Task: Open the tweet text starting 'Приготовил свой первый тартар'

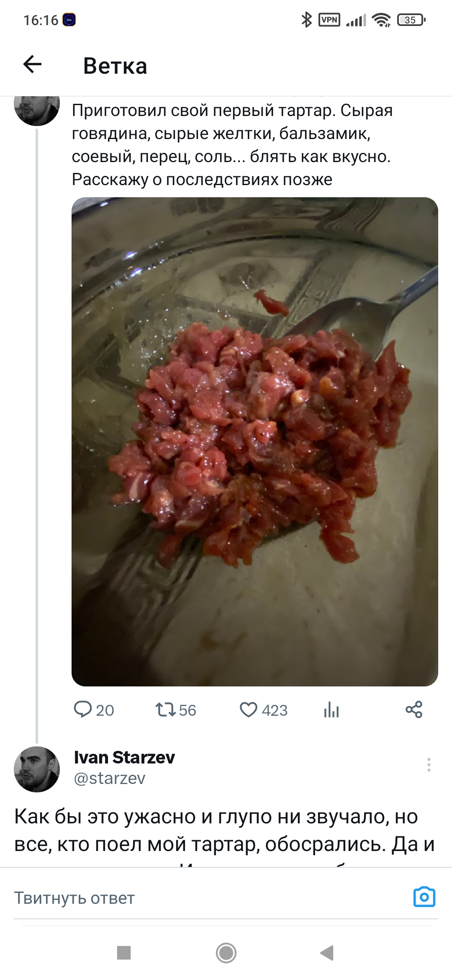Action: click(232, 144)
